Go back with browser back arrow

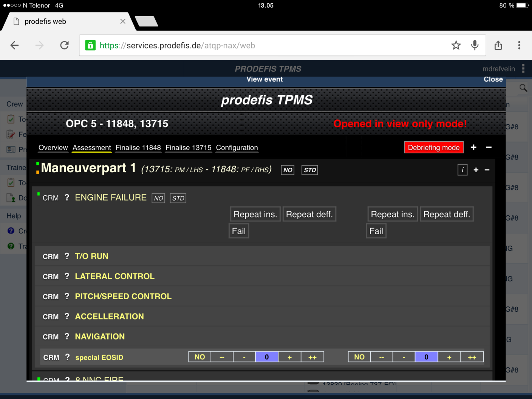[x=15, y=45]
